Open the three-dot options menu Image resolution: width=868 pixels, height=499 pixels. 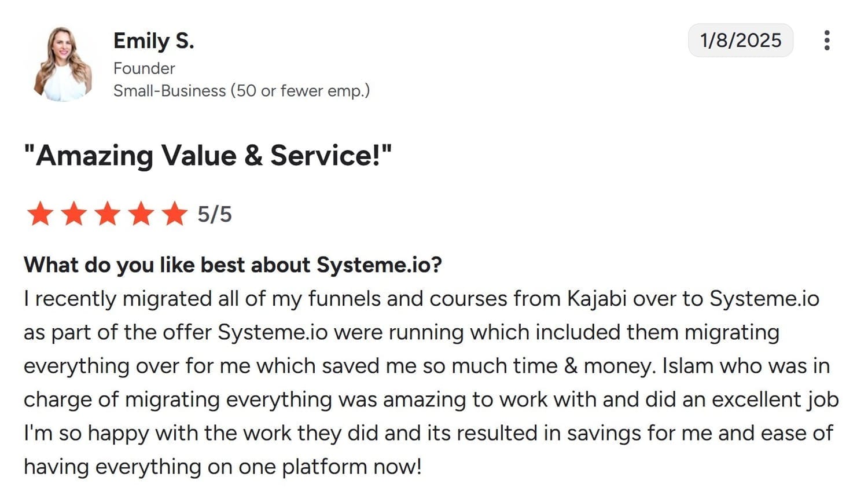pos(827,40)
